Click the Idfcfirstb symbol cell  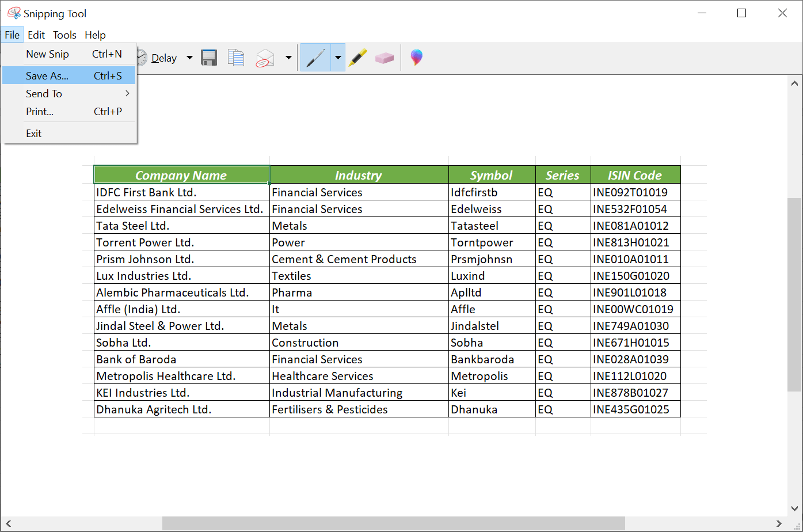(492, 192)
